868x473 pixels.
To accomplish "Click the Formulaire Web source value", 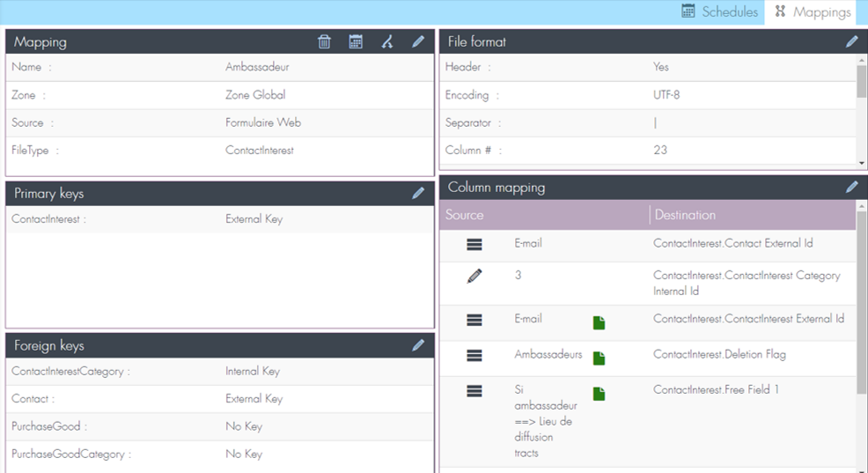I will [x=263, y=122].
